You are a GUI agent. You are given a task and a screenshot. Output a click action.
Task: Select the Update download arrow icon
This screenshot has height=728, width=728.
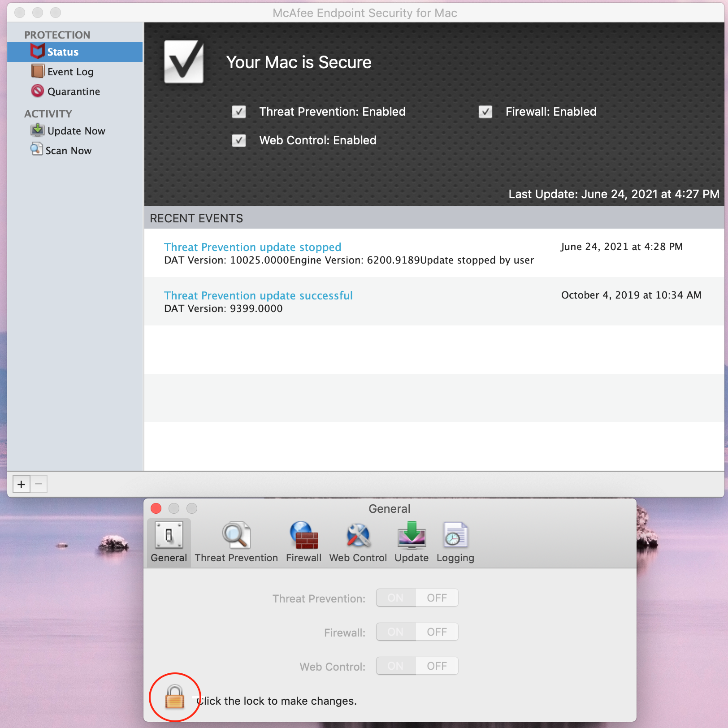(412, 535)
